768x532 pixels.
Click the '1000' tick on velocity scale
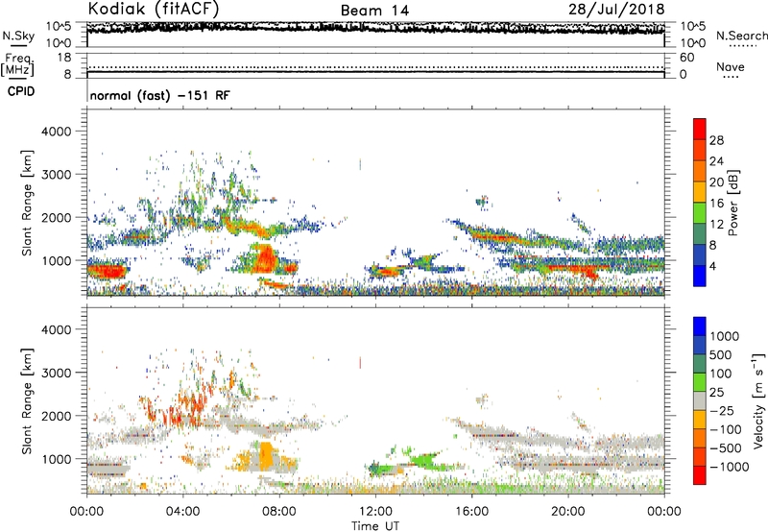(725, 336)
